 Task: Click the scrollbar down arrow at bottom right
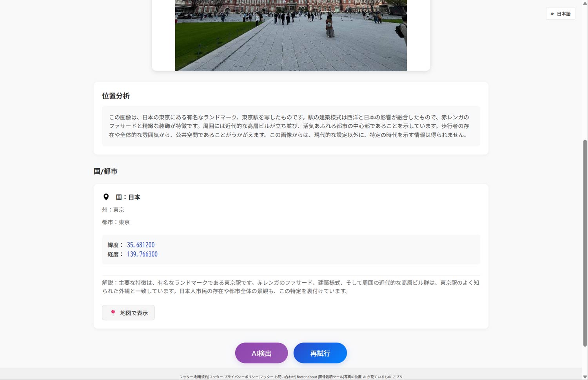585,377
